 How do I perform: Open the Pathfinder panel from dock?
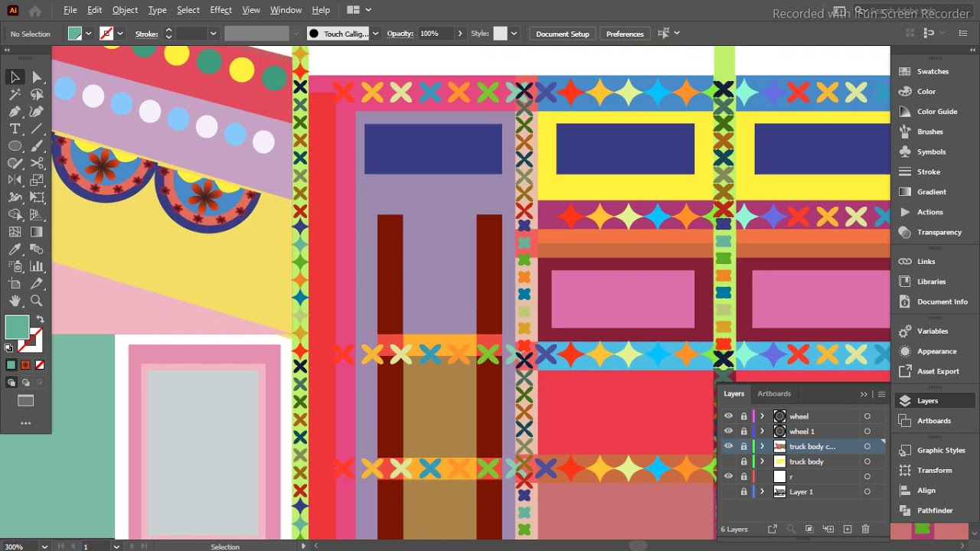(935, 510)
